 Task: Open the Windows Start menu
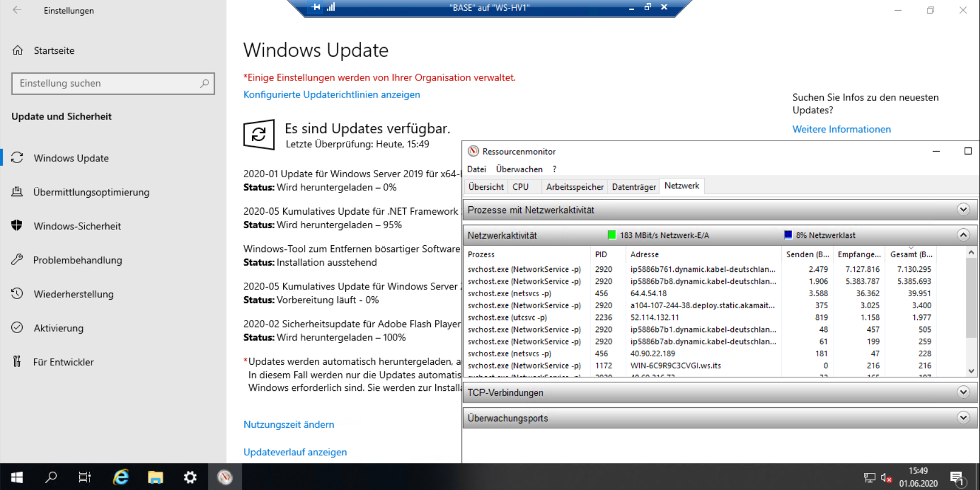(x=17, y=477)
